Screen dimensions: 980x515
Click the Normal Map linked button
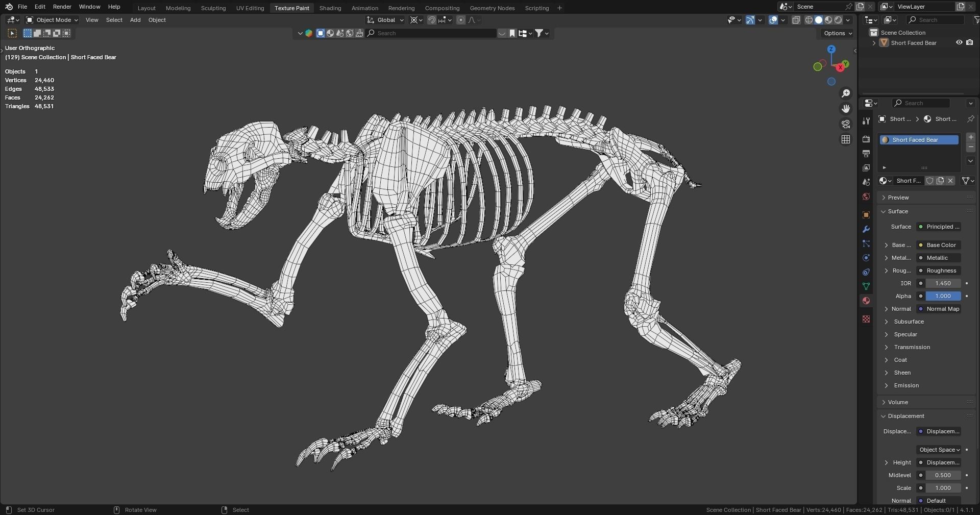[x=939, y=309]
